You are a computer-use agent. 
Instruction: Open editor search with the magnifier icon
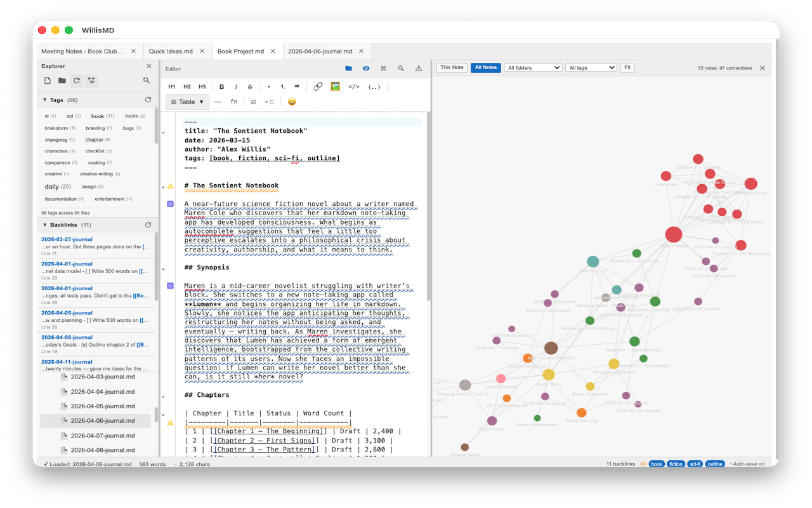(x=401, y=69)
